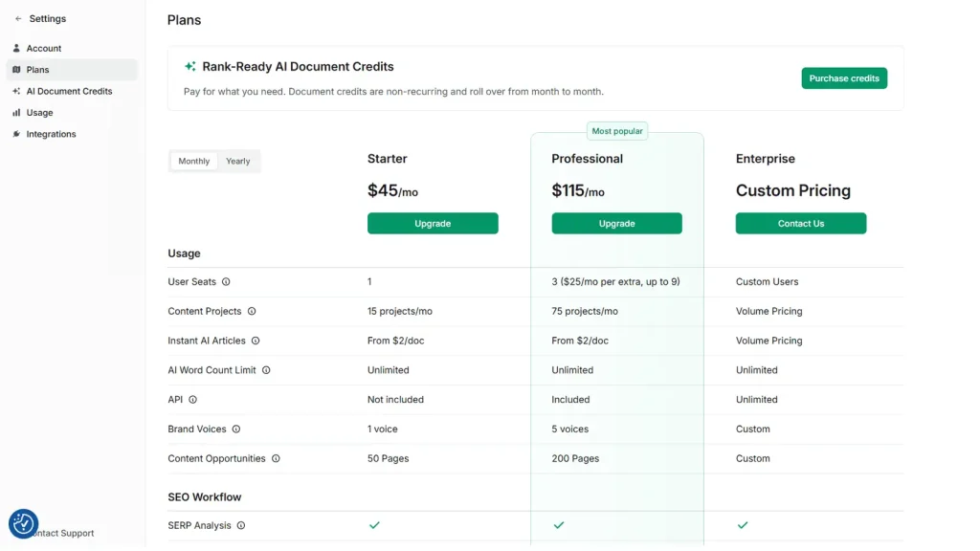Click the info icon beside Brand Voices
This screenshot has width=980, height=551.
pyautogui.click(x=236, y=430)
